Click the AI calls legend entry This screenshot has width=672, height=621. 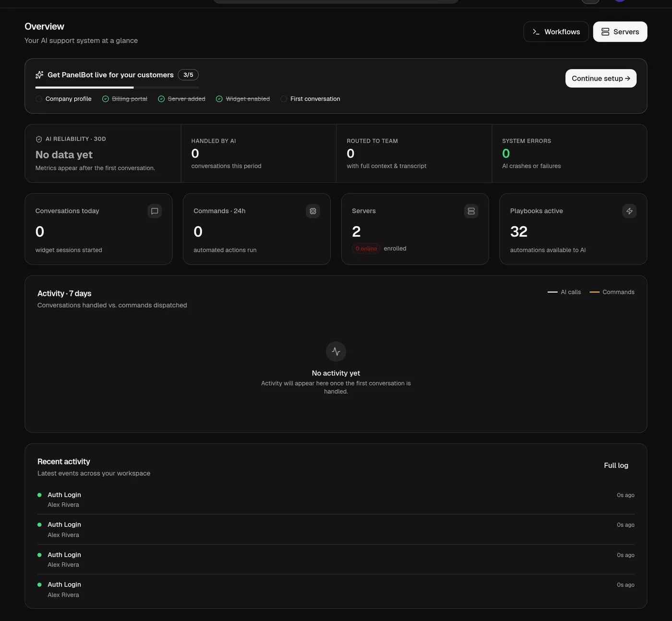tap(564, 292)
